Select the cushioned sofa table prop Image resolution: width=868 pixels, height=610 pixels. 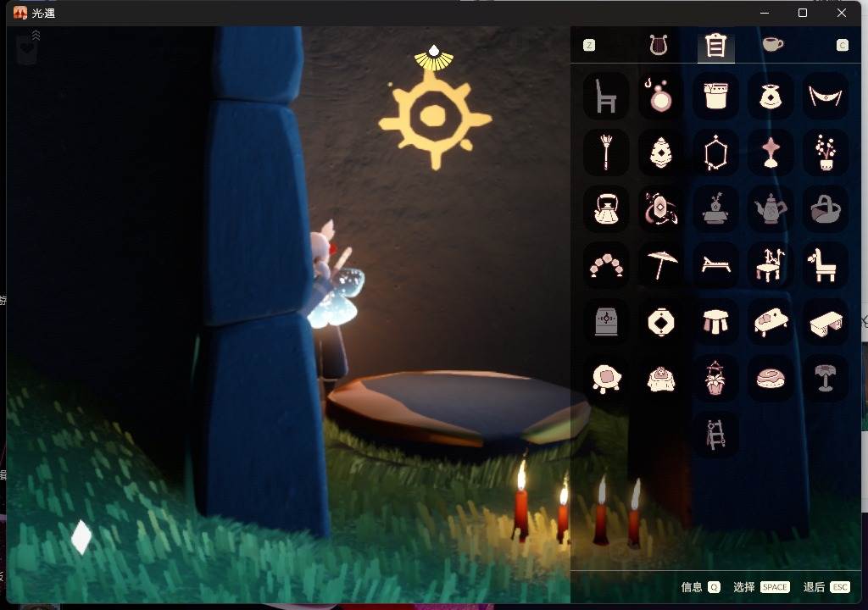770,322
